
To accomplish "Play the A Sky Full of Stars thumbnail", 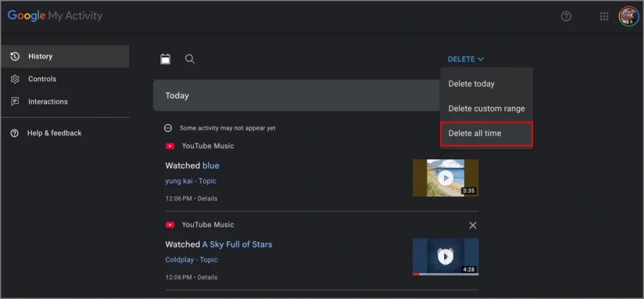I will (x=446, y=257).
